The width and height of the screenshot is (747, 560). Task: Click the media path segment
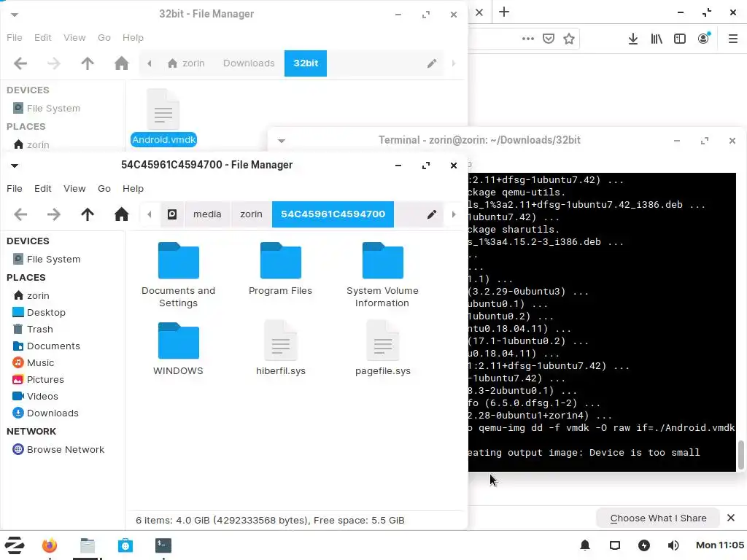207,214
